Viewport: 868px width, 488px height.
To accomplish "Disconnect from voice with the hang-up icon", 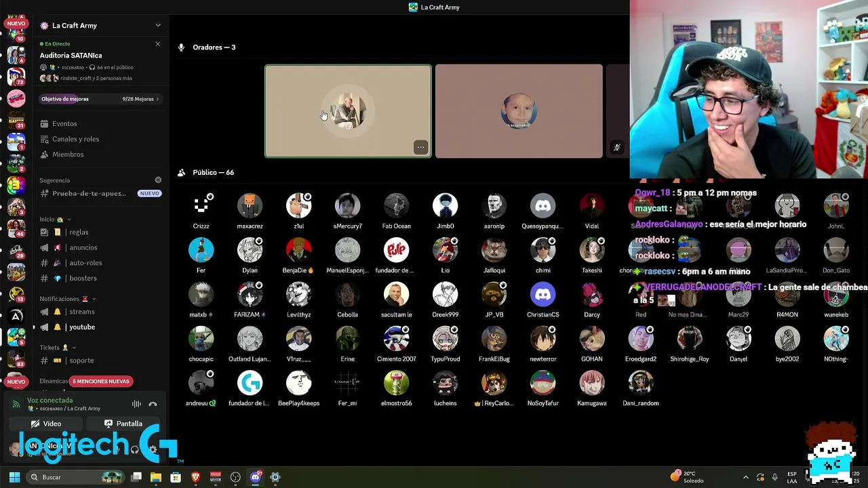I will click(153, 404).
